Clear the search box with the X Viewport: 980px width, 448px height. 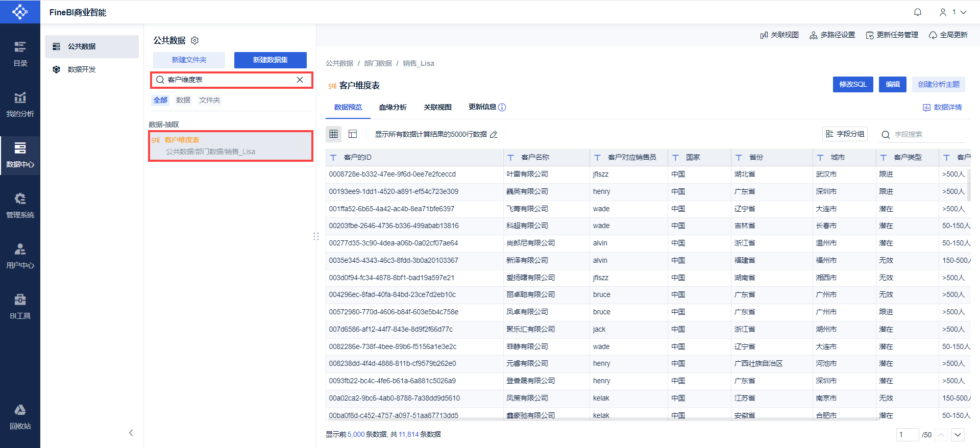coord(300,80)
